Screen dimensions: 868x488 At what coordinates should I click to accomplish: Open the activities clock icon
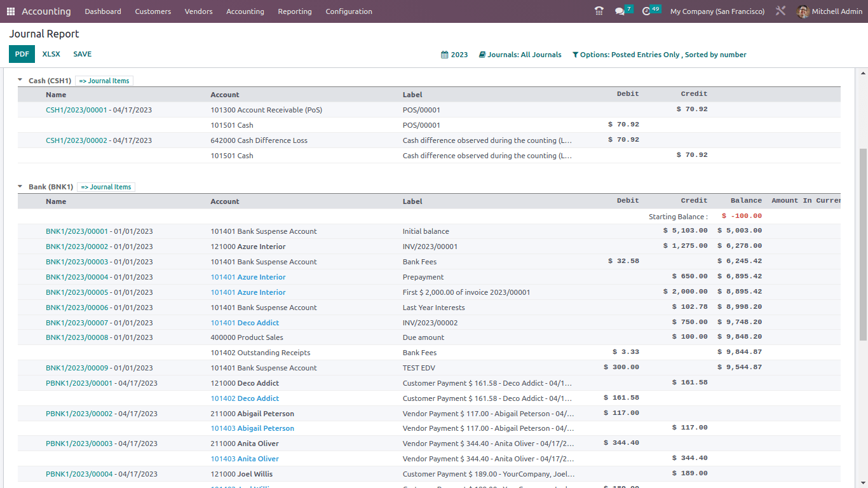[x=646, y=11]
